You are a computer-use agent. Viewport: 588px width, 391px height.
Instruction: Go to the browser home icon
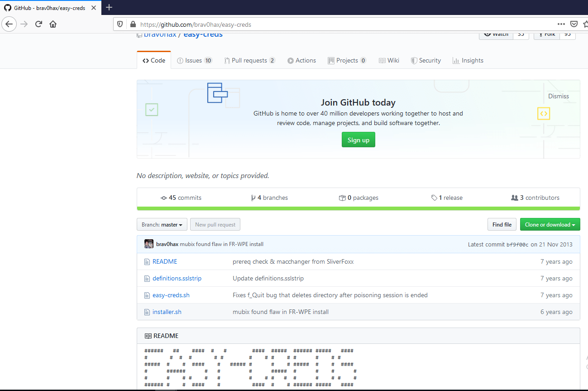click(x=53, y=24)
